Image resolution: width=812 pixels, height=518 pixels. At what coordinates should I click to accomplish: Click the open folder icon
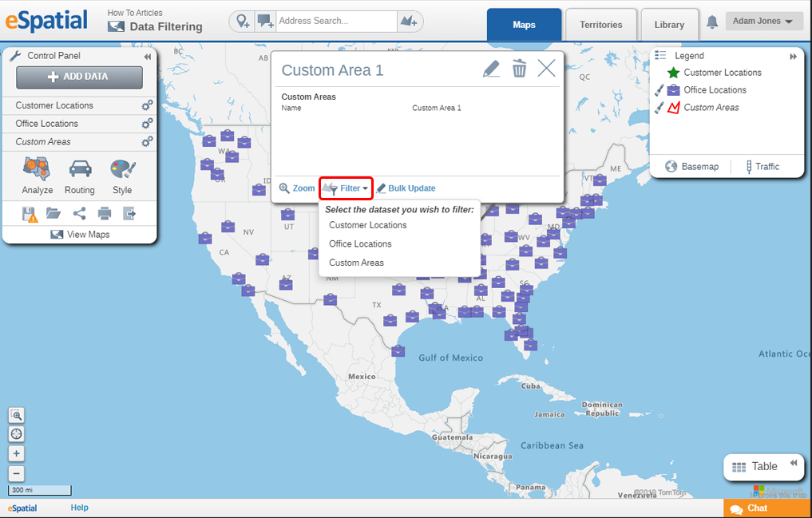click(53, 213)
